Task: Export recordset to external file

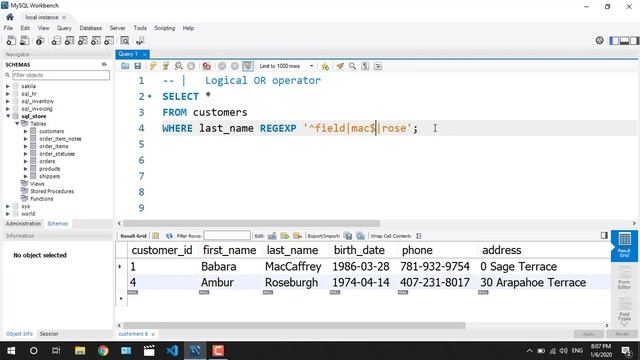Action: point(348,236)
